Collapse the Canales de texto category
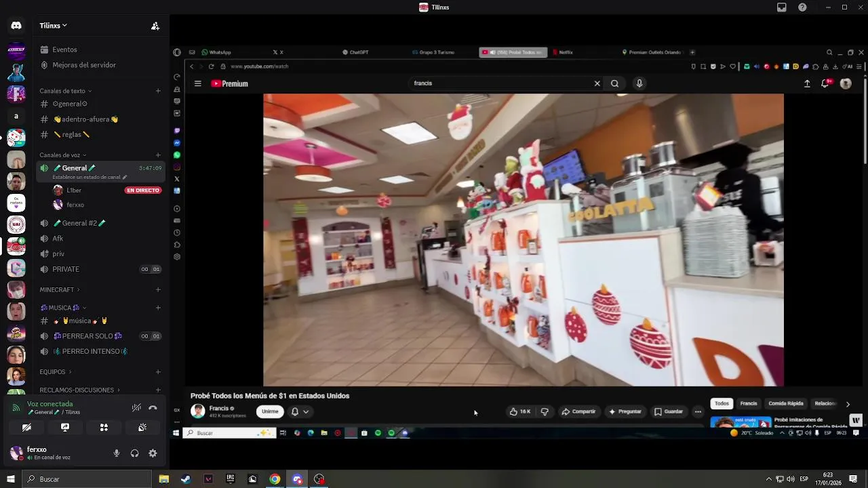 pos(65,91)
